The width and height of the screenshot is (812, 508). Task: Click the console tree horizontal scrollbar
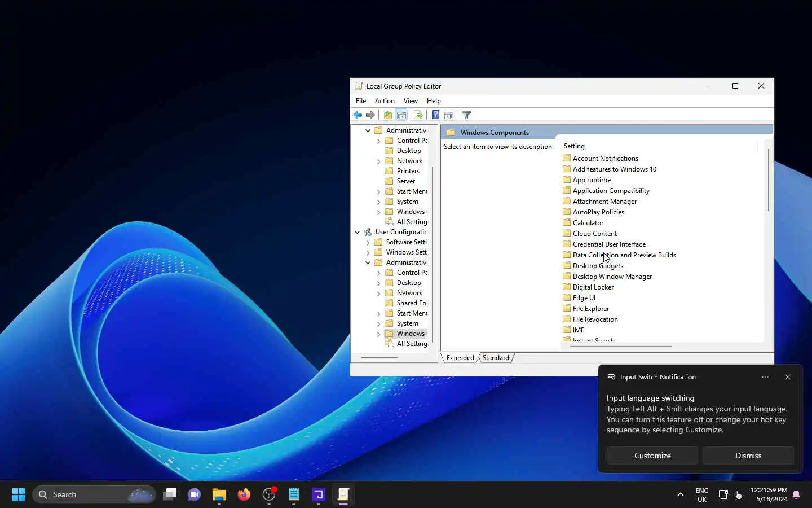pyautogui.click(x=379, y=357)
